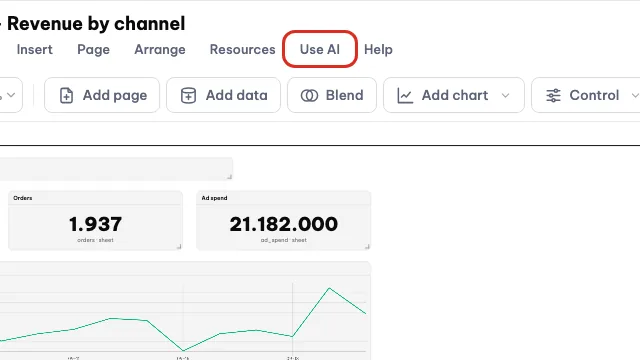The width and height of the screenshot is (640, 360).
Task: Click the Add page button
Action: point(102,95)
